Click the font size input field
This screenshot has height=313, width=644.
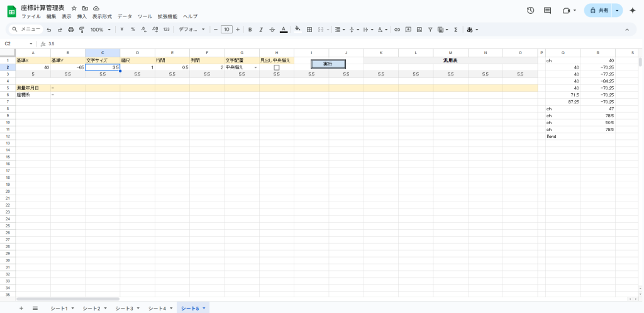226,30
